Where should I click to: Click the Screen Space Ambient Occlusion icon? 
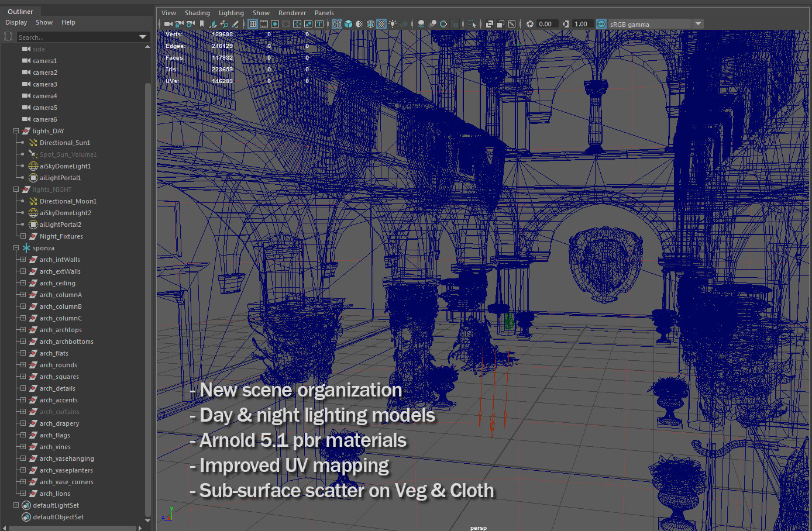421,24
